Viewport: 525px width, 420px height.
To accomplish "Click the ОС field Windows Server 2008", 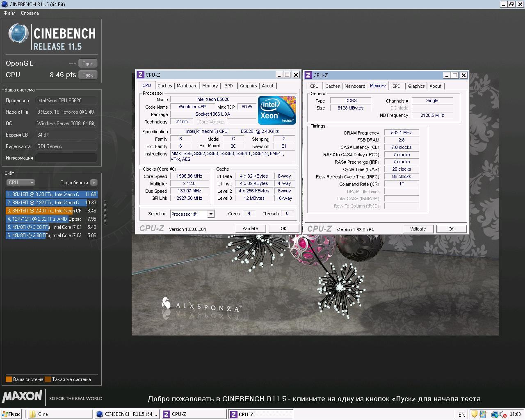I will tap(66, 123).
